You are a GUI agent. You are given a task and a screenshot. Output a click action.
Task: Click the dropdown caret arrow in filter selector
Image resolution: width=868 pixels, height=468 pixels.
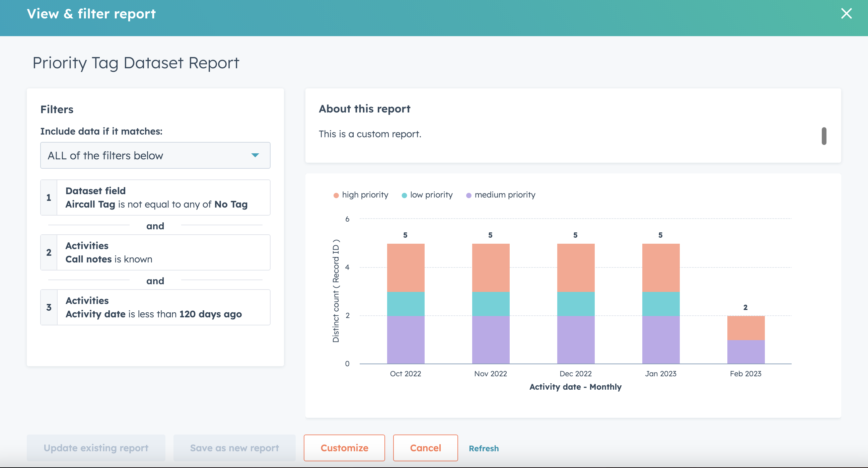tap(255, 155)
